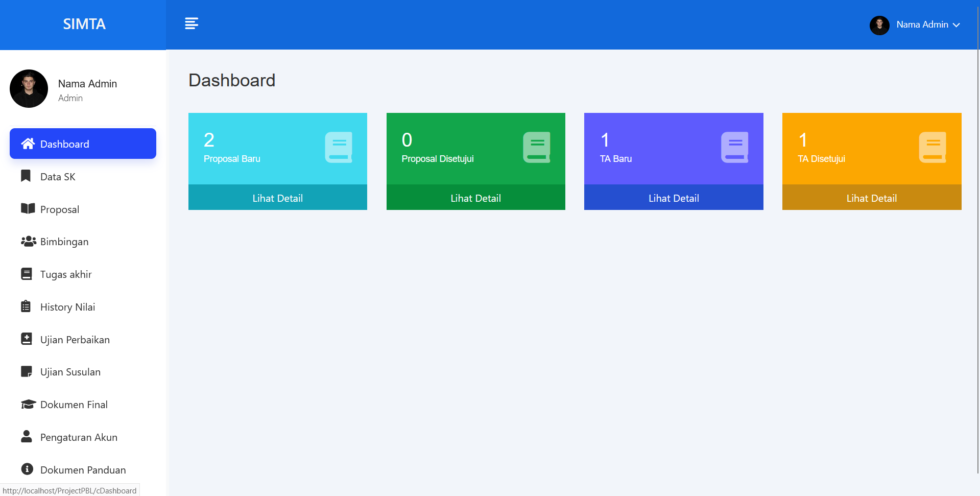Click Lihat Detail under Proposal Disetujui

pyautogui.click(x=475, y=198)
